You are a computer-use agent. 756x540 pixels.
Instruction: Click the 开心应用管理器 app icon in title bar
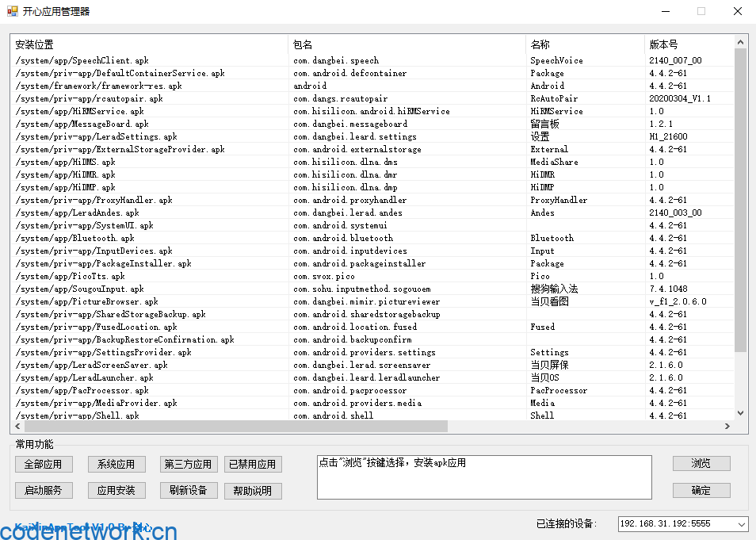tap(13, 11)
